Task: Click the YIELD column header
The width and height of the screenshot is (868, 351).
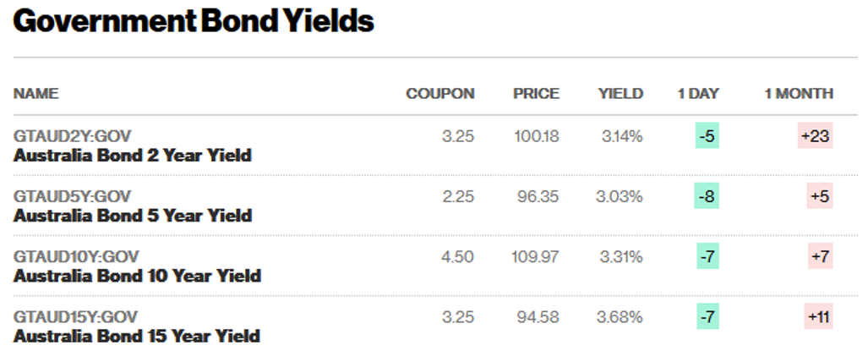Action: pyautogui.click(x=620, y=93)
